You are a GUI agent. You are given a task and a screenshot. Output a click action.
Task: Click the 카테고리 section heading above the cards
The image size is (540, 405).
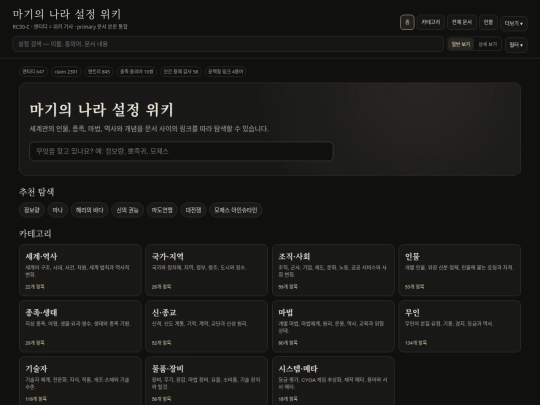point(35,233)
